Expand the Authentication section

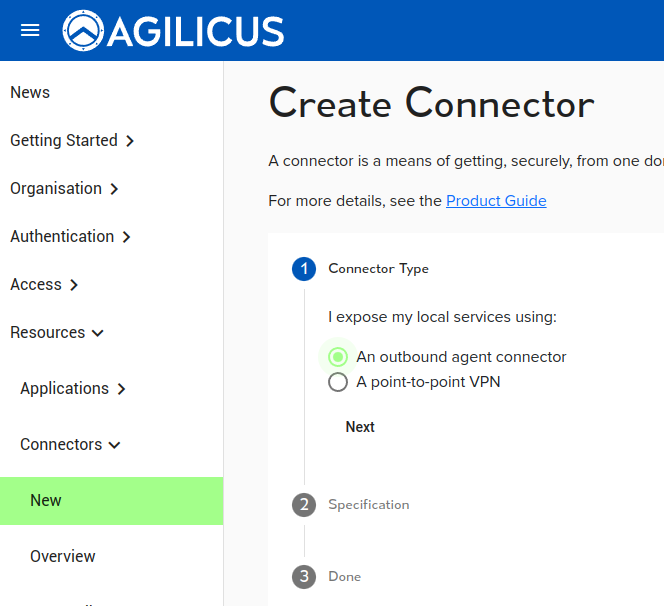pos(70,237)
